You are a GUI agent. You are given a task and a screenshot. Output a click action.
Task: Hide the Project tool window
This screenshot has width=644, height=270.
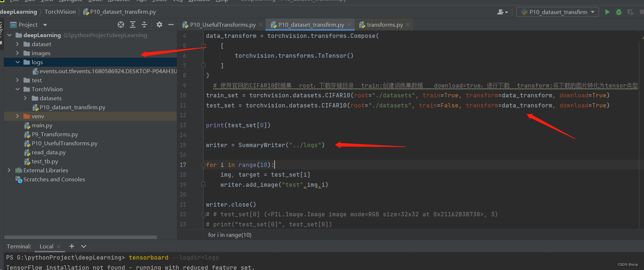[x=171, y=25]
